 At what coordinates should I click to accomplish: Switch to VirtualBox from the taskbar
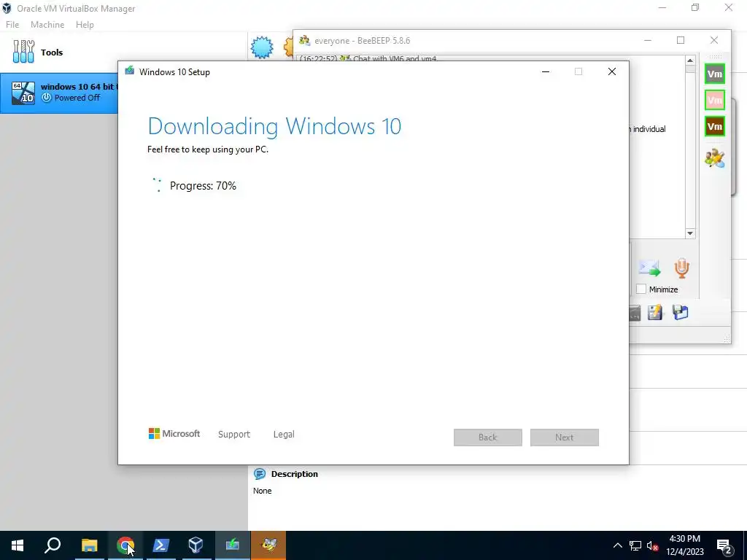(196, 545)
